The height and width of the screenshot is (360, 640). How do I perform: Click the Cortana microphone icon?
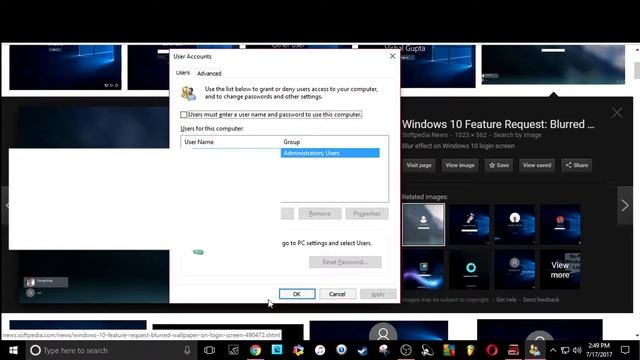click(187, 350)
